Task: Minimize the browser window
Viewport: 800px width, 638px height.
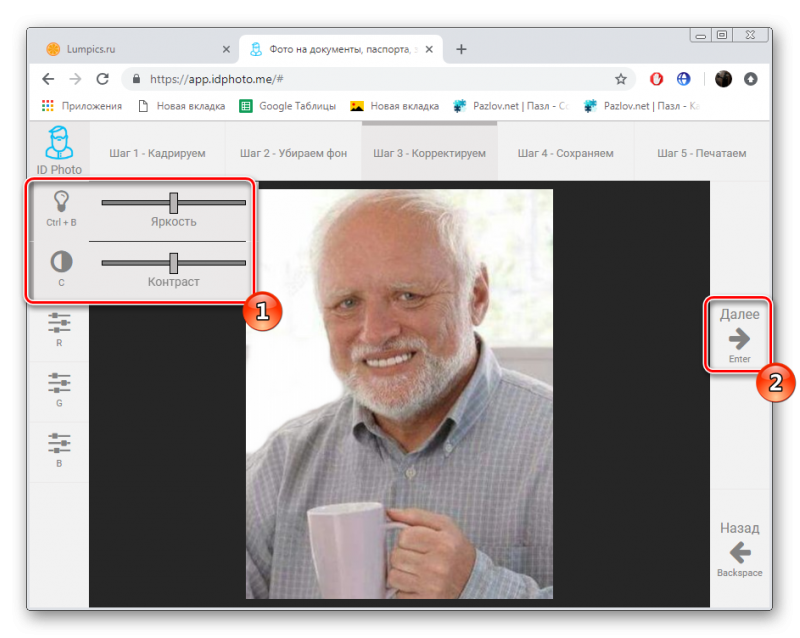Action: coord(701,35)
